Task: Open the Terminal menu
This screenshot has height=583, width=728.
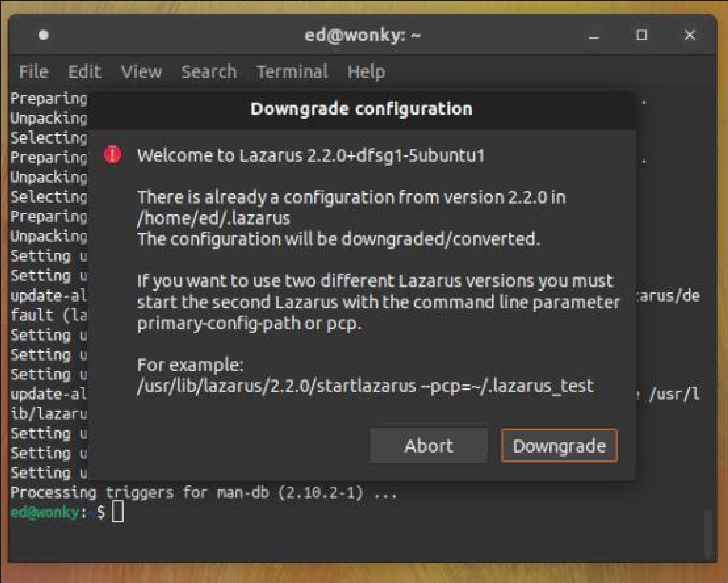Action: [x=292, y=72]
